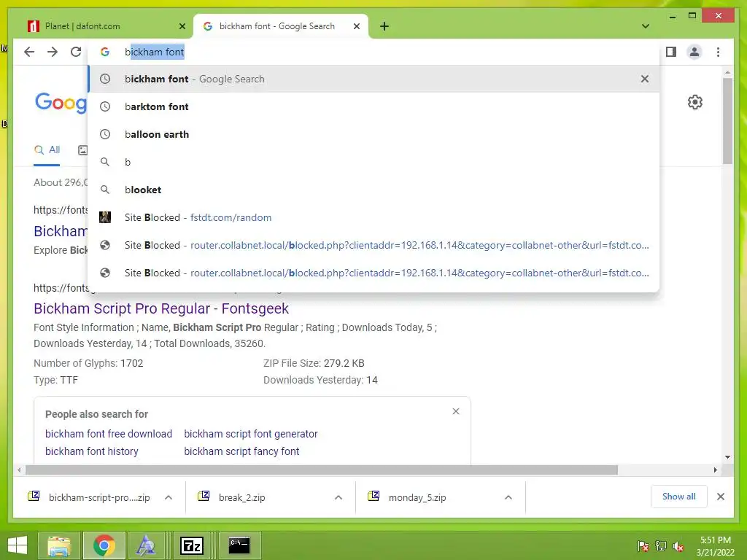Viewport: 747px width, 560px height.
Task: Dismiss the People also search for box
Action: (456, 411)
